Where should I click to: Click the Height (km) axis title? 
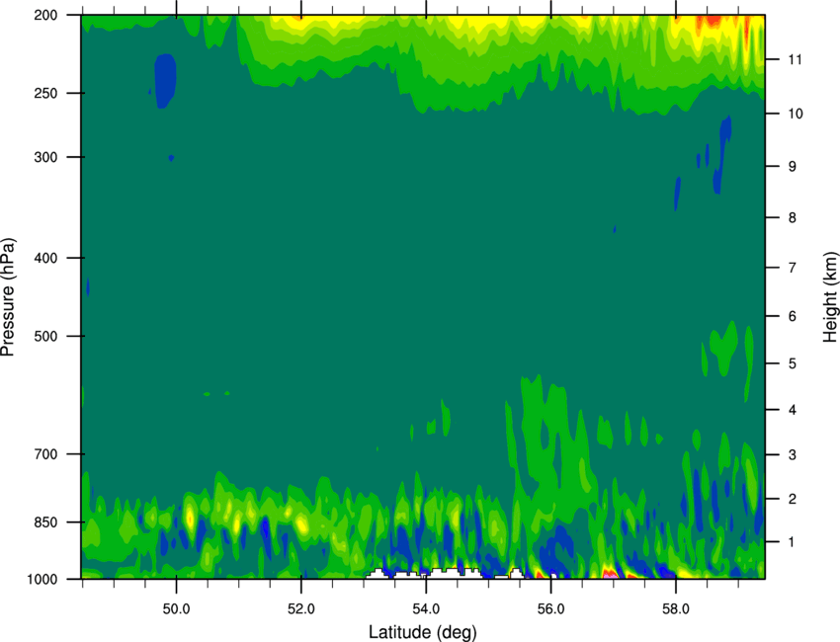tap(830, 297)
